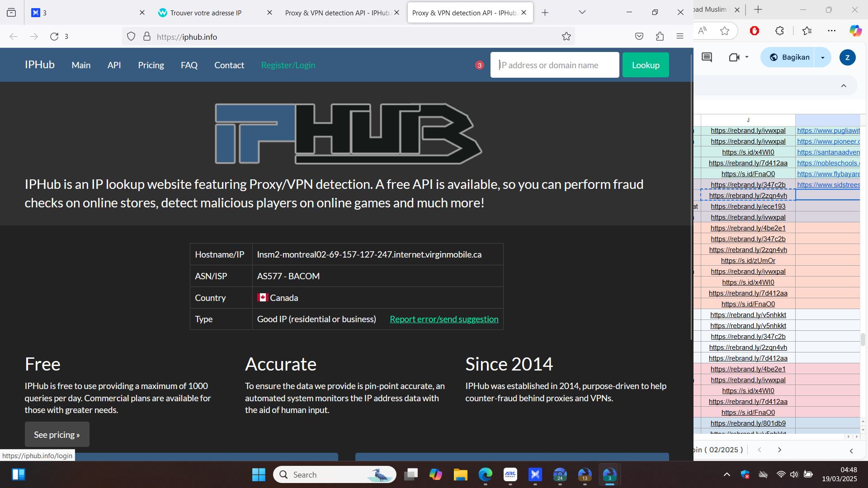The image size is (868, 488).
Task: Open the video call camera icon
Action: coord(734,57)
